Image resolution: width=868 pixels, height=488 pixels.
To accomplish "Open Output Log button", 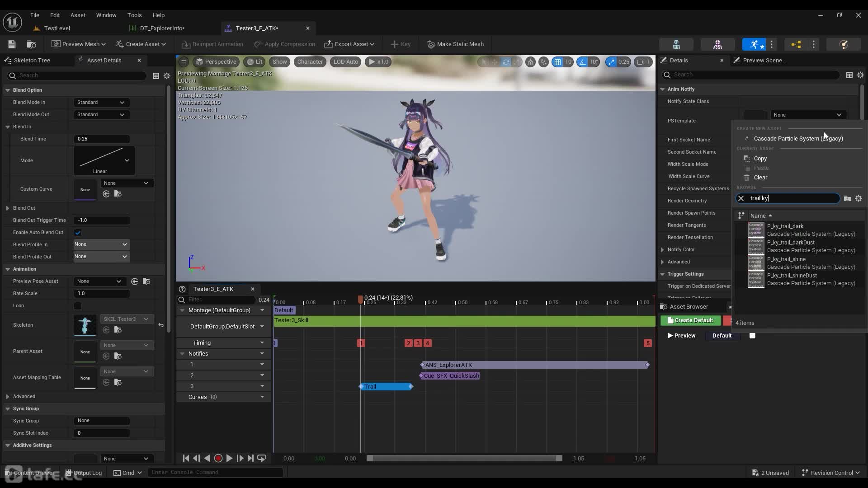I will click(x=84, y=473).
